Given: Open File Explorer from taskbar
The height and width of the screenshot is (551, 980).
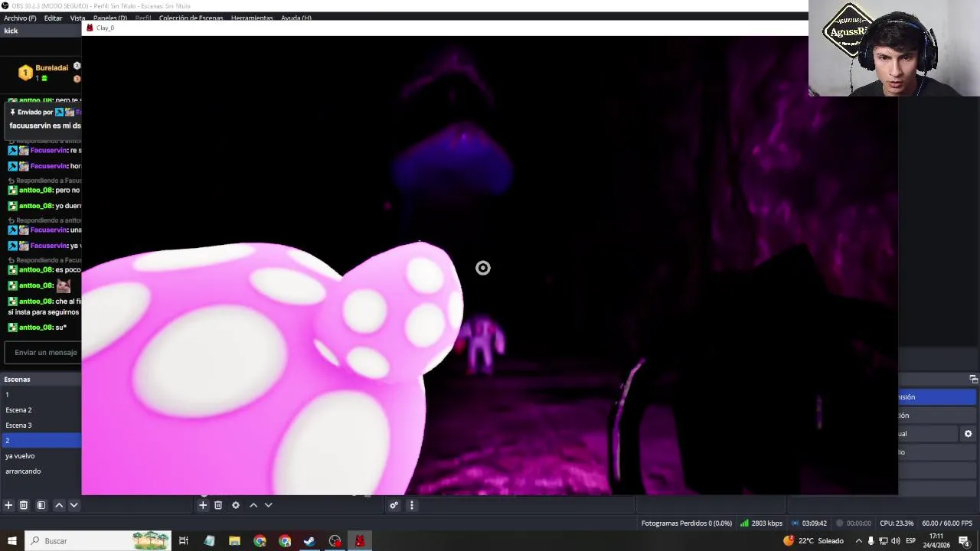Looking at the screenshot, I should pos(234,541).
